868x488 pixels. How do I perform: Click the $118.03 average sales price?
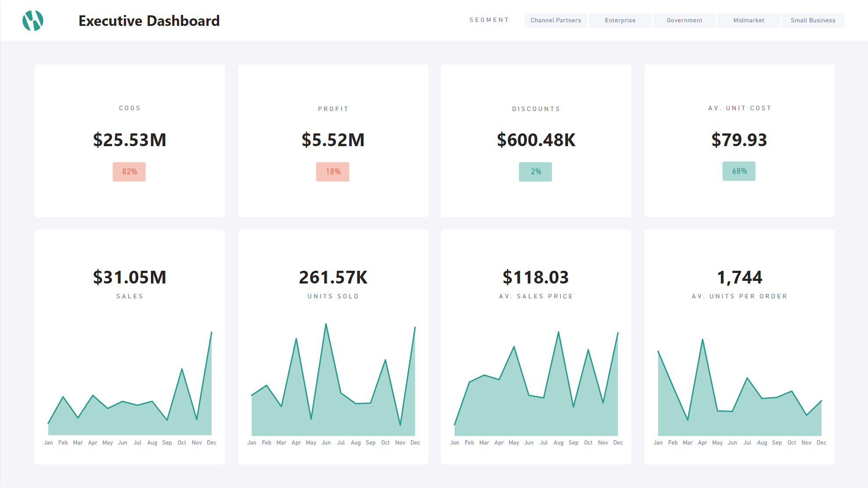(536, 277)
